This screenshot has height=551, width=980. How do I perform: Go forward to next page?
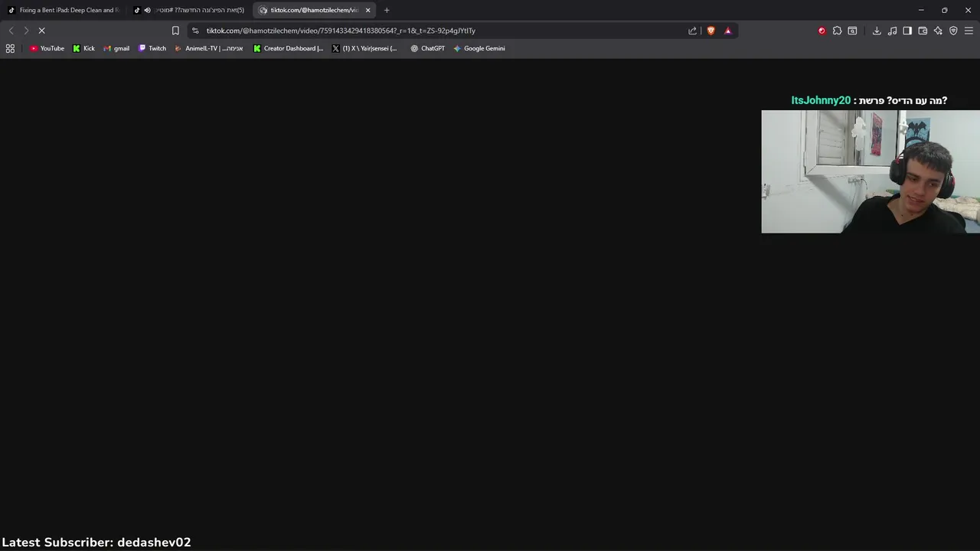(26, 31)
